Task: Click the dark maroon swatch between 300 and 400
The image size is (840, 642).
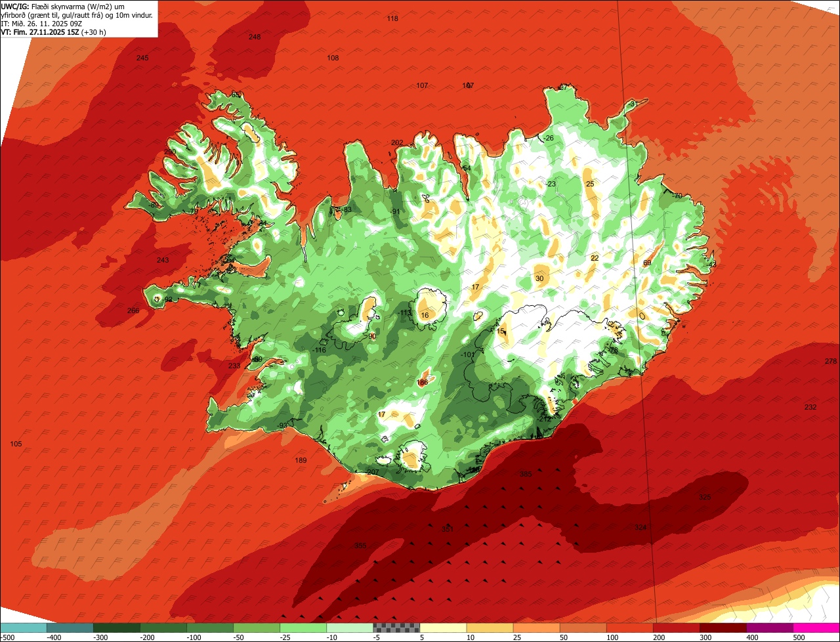Action: 723,628
